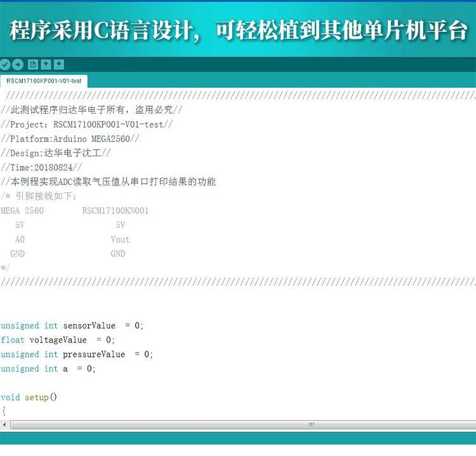The width and height of the screenshot is (476, 456).
Task: Click the 'unsigned int a = 0;' line
Action: tap(48, 369)
